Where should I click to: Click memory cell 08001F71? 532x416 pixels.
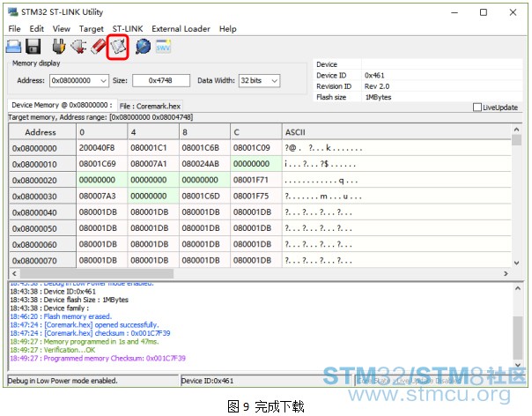pyautogui.click(x=256, y=180)
